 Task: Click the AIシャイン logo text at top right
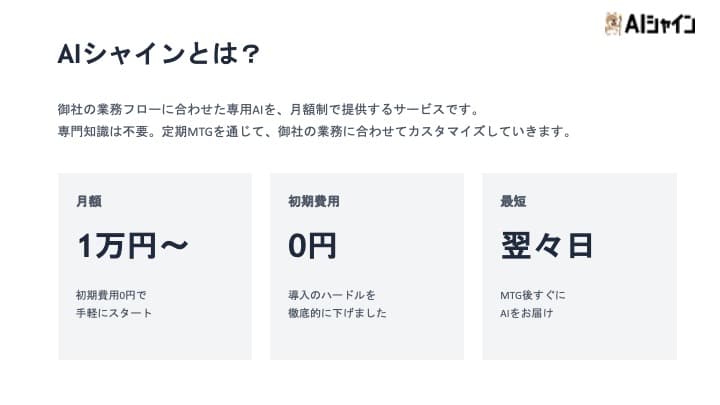660,24
